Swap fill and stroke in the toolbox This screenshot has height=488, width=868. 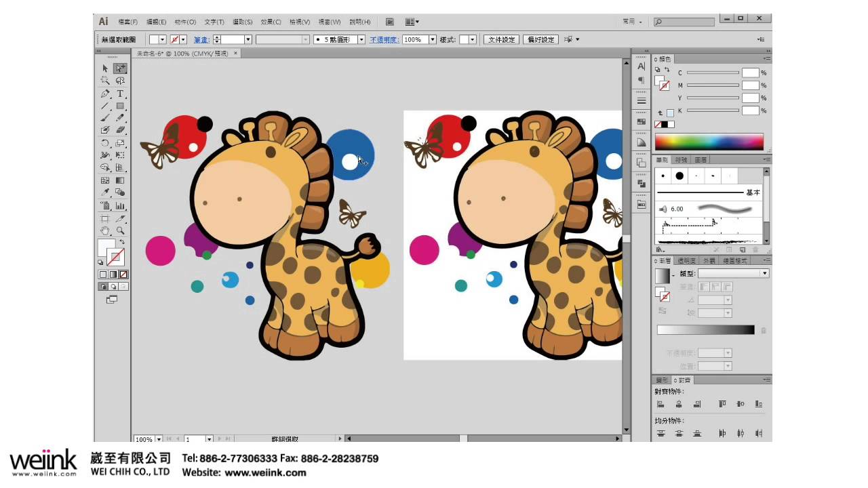point(123,242)
